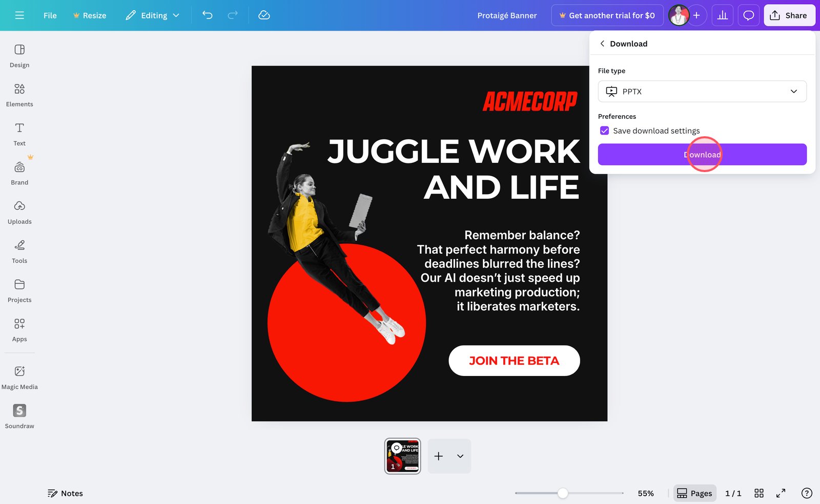Image resolution: width=820 pixels, height=504 pixels.
Task: Click the undo arrow
Action: pyautogui.click(x=208, y=15)
